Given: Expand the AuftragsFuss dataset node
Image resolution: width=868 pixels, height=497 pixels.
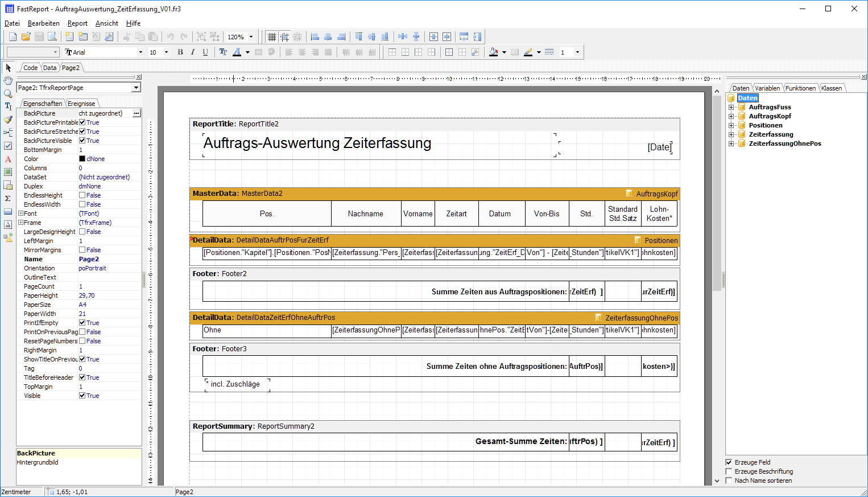Looking at the screenshot, I should pos(731,107).
